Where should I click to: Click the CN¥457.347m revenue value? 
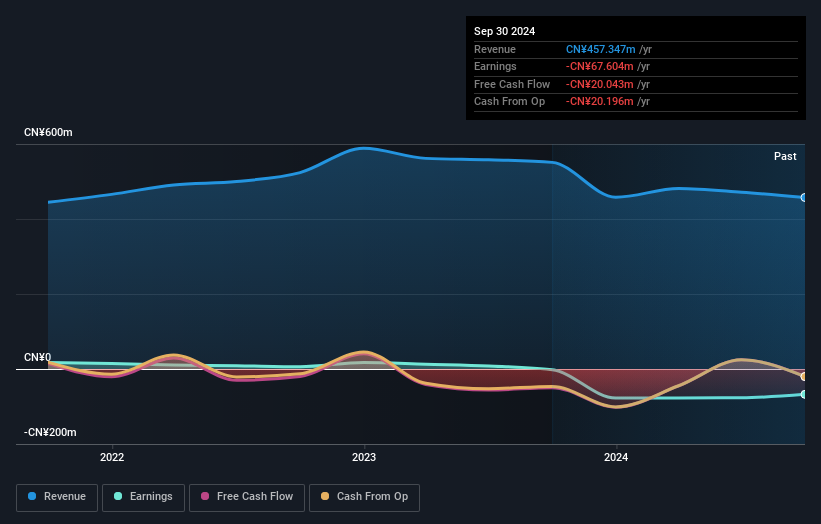(601, 49)
